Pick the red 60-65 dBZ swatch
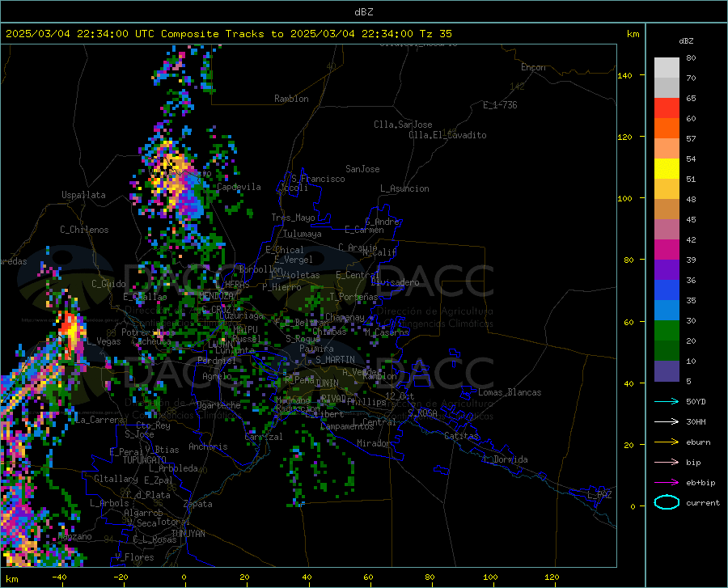The height and width of the screenshot is (588, 728). [x=667, y=108]
